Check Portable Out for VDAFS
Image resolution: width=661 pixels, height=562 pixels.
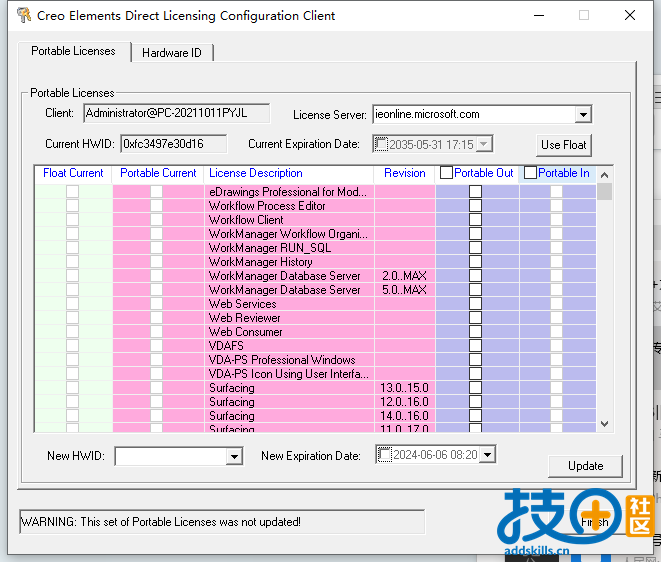tap(476, 346)
